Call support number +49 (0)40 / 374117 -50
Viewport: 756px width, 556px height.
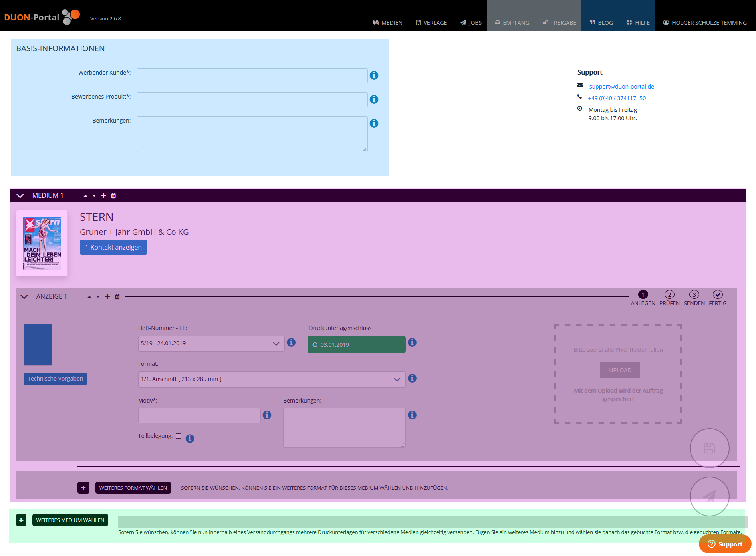point(617,98)
